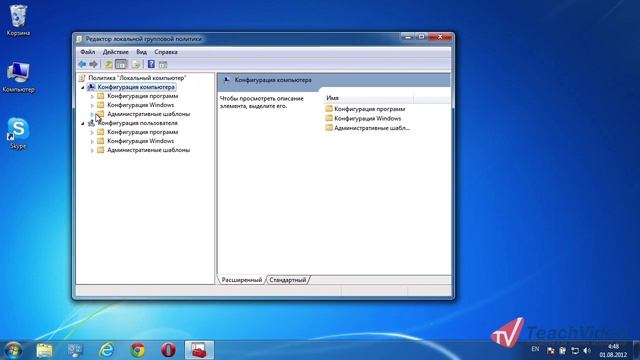Expand Конфигурация программ under Конфигурация компьютера
The image size is (640, 360).
92,96
